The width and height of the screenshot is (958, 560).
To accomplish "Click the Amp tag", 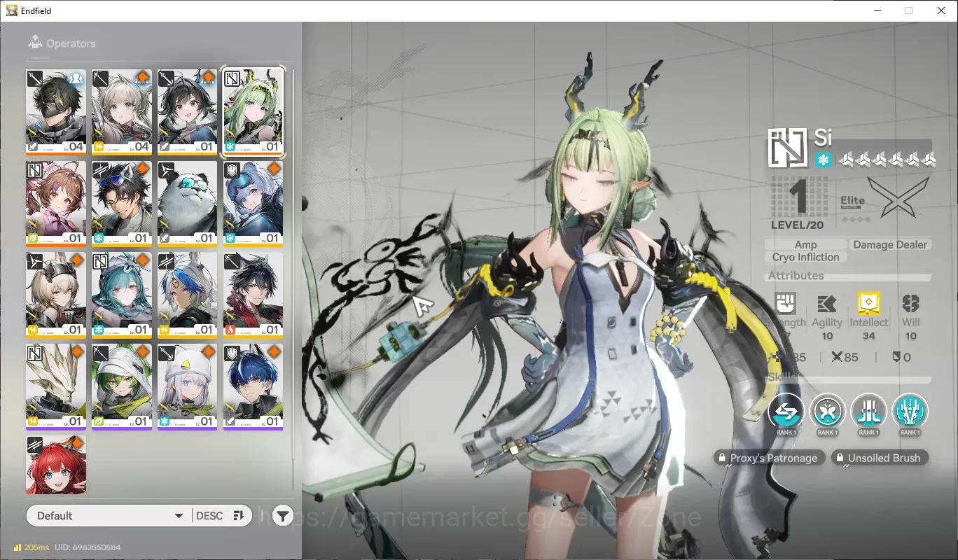I will (805, 244).
